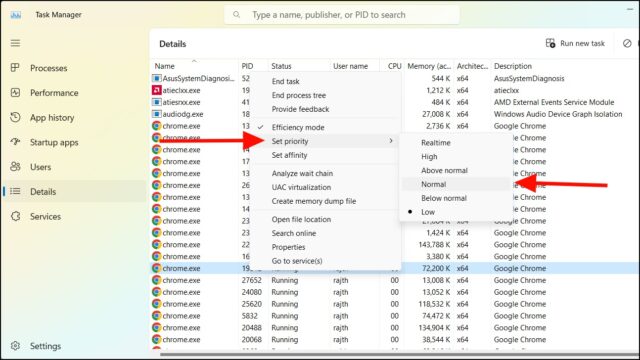Click Chrome icon of PID 27652 row
The height and width of the screenshot is (360, 640).
tap(156, 280)
